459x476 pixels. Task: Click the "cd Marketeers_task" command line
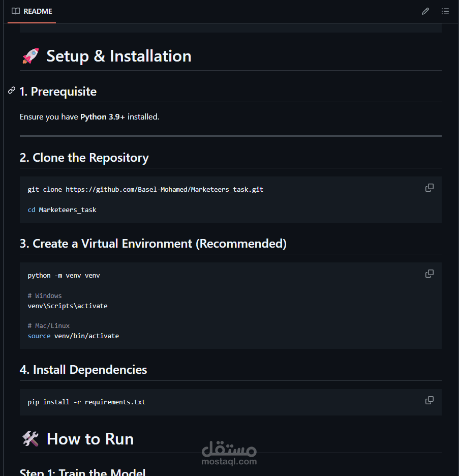pyautogui.click(x=62, y=210)
